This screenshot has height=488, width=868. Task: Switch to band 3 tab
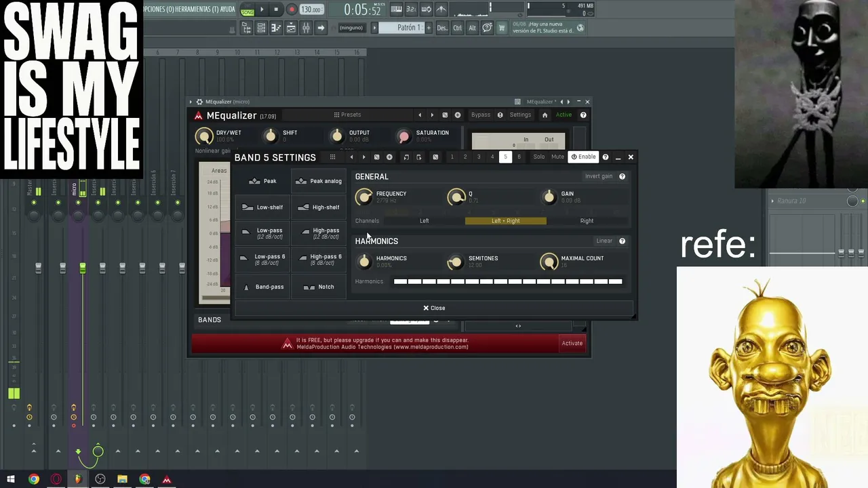pos(479,157)
